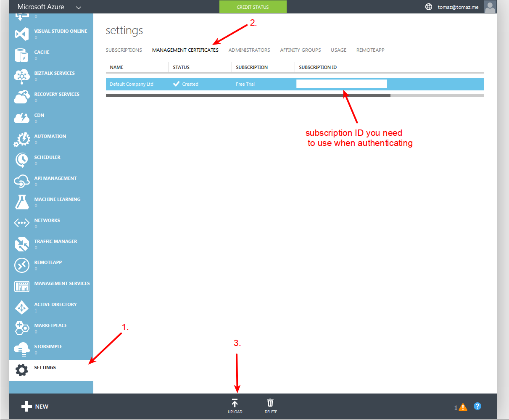Click the Free Trial subscription cell
This screenshot has height=420, width=509.
coord(245,84)
